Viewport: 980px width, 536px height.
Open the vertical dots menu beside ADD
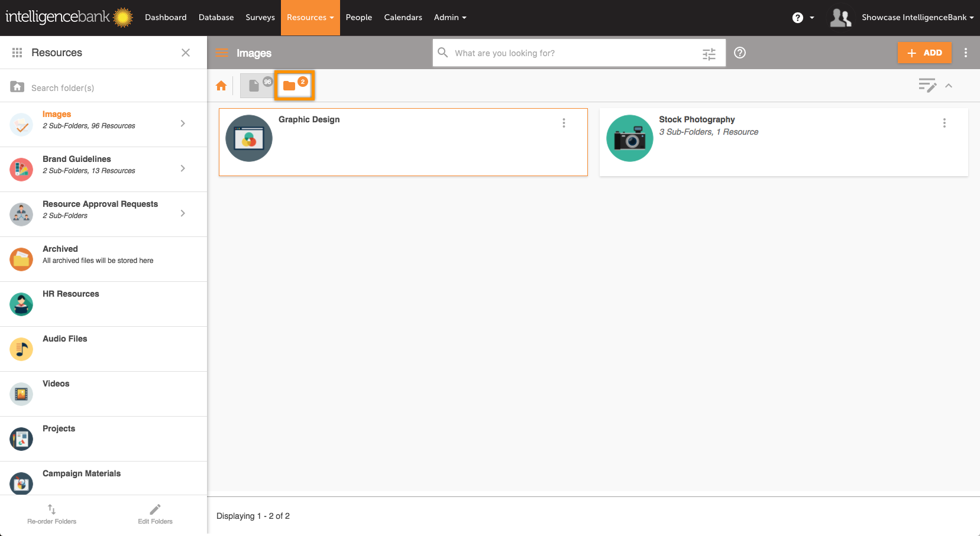[966, 53]
